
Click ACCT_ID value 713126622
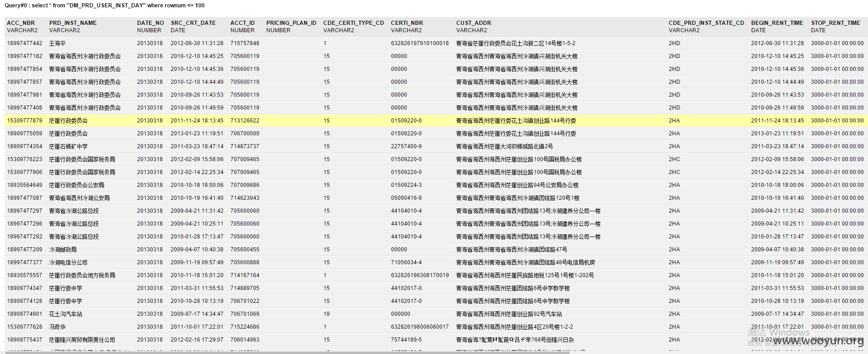pos(245,121)
